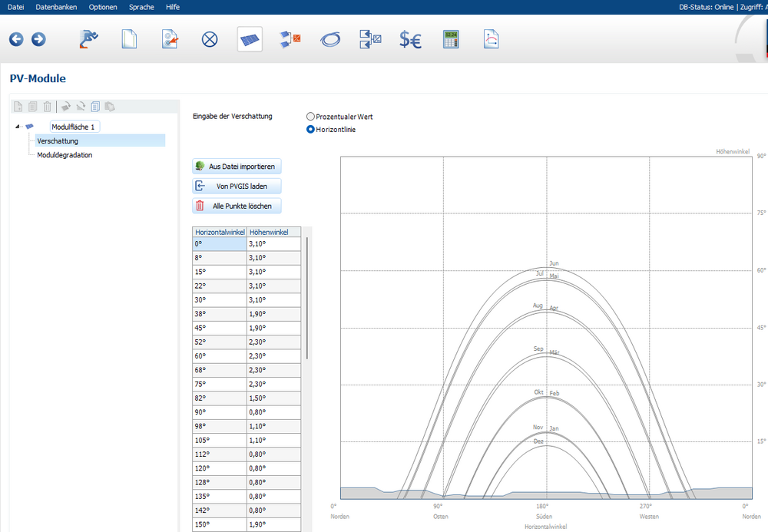Click Von PVGIS laden button
This screenshot has height=532, width=768.
237,186
